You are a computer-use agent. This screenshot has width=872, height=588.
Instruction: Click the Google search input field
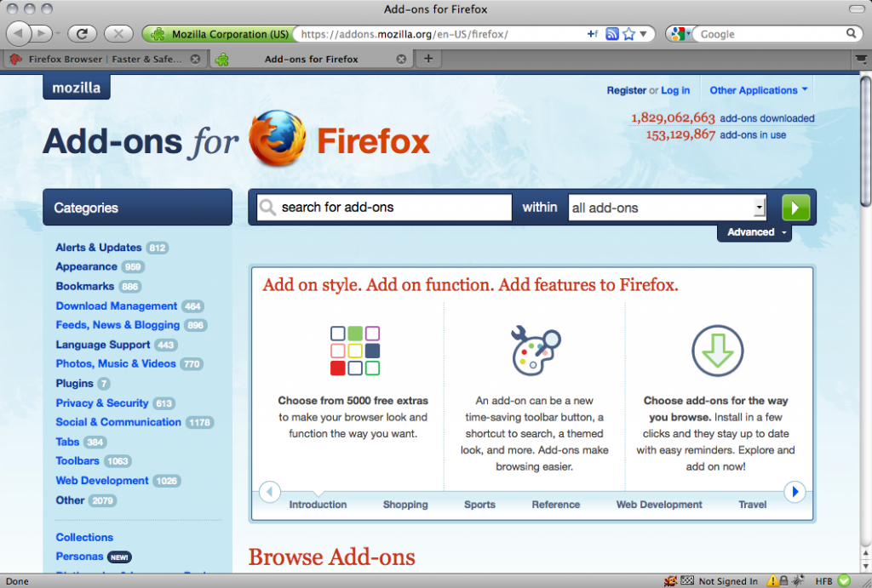(x=770, y=34)
